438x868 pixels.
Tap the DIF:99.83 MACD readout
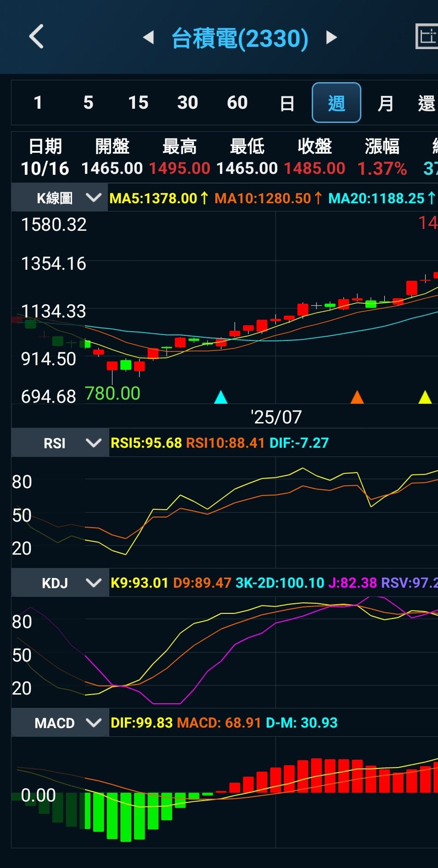[141, 723]
